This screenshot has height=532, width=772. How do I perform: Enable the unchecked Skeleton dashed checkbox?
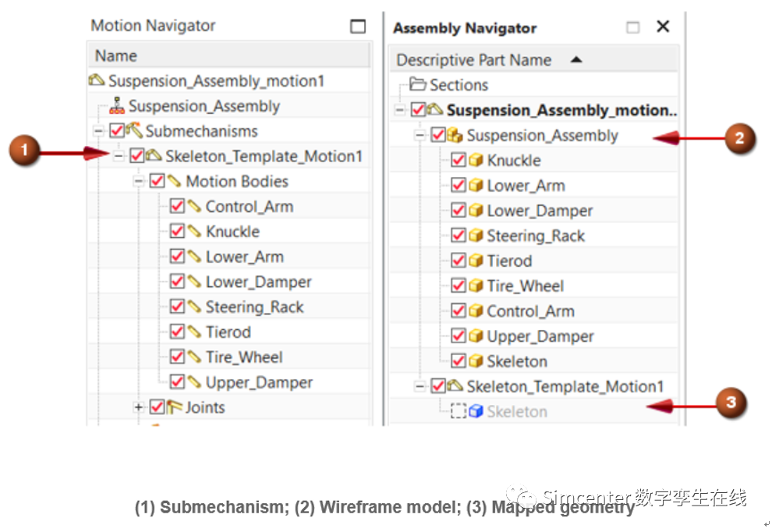click(x=459, y=412)
